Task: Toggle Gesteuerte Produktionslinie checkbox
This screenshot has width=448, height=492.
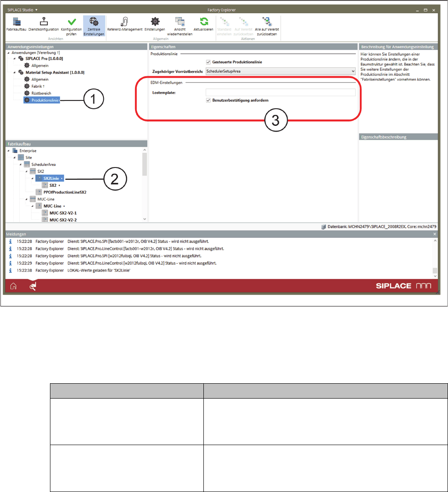Action: click(208, 62)
